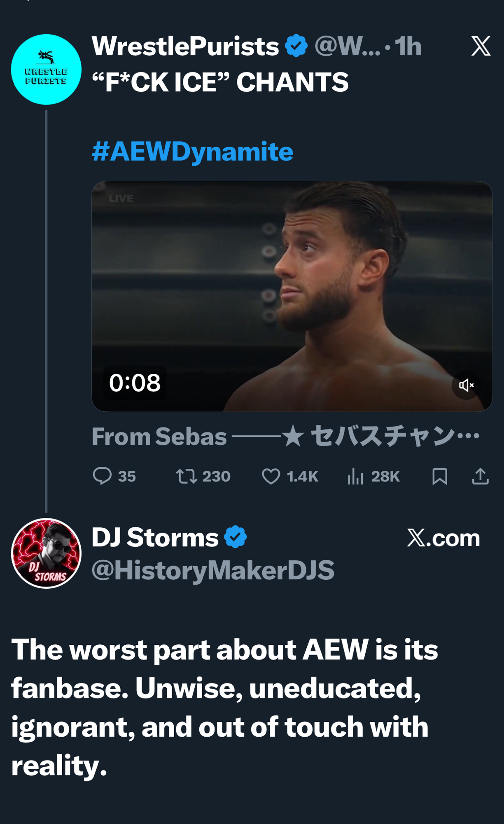Unmute the video sound
Viewport: 504px width, 824px height.
click(x=466, y=385)
